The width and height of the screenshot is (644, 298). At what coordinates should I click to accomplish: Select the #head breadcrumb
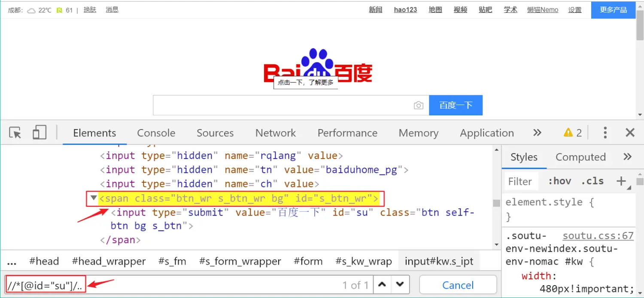[44, 262]
